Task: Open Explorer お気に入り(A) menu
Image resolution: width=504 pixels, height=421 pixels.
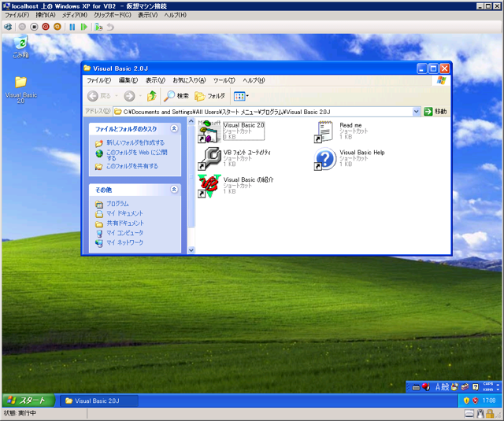Action: pos(189,80)
